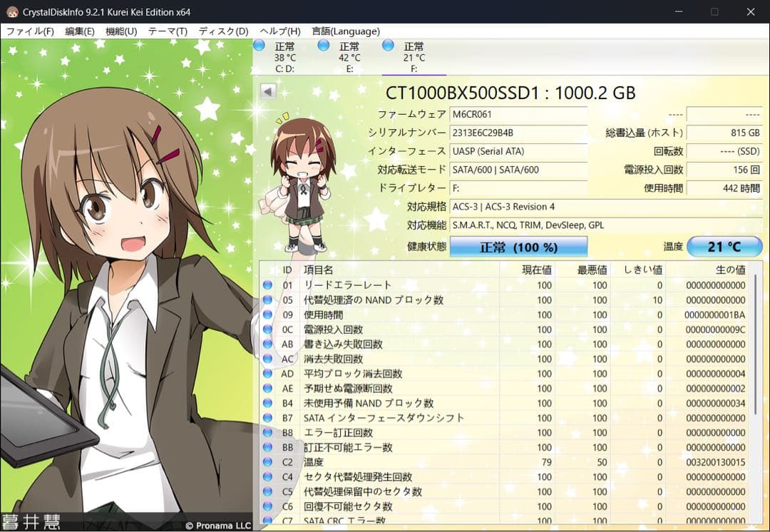Click the blue status orb for C: D: drive

(x=260, y=46)
